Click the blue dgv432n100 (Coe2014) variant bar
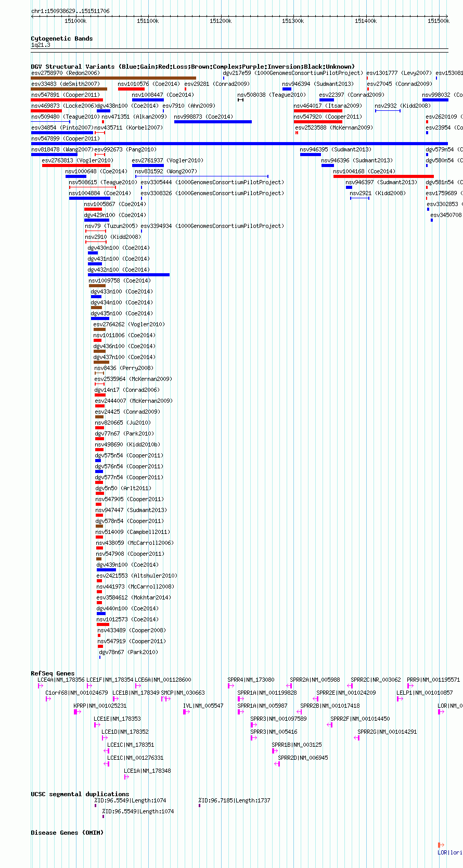Image resolution: width=463 pixels, height=868 pixels. (128, 275)
